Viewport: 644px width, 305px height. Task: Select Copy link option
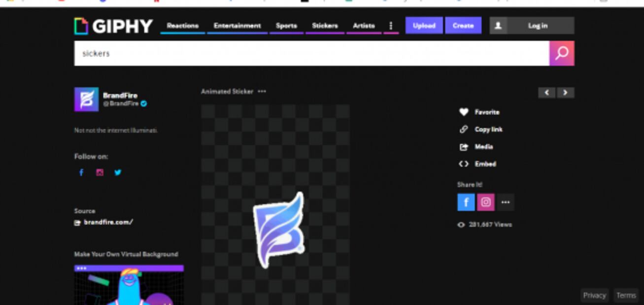tap(488, 129)
